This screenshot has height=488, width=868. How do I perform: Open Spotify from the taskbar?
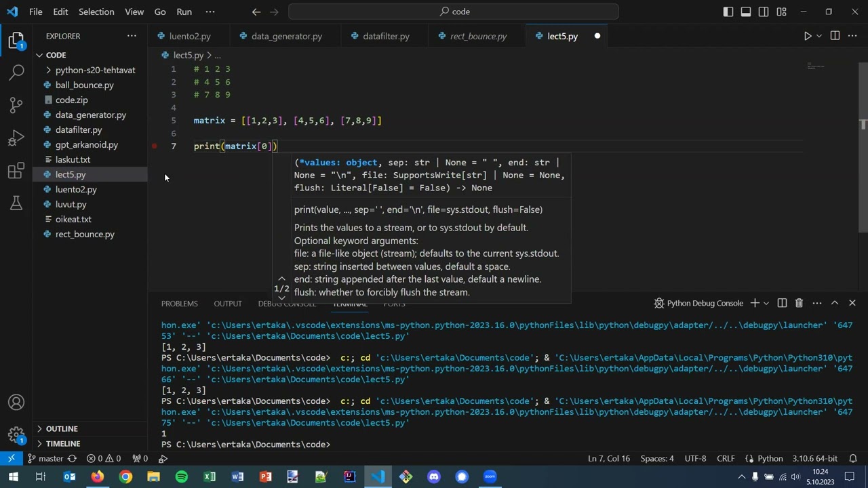(181, 476)
